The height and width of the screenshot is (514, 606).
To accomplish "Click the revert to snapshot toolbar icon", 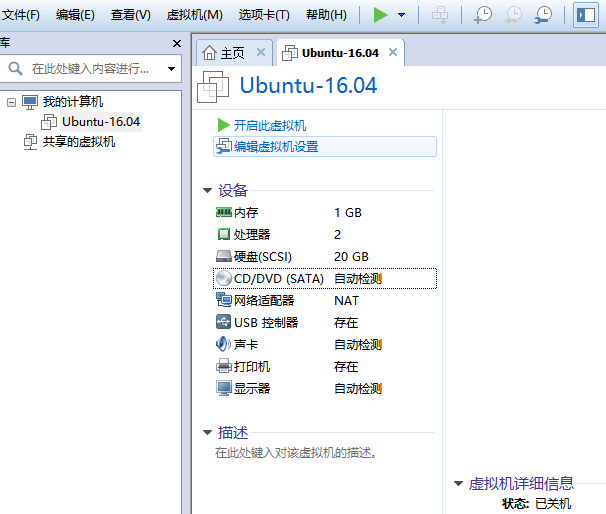I will click(513, 15).
